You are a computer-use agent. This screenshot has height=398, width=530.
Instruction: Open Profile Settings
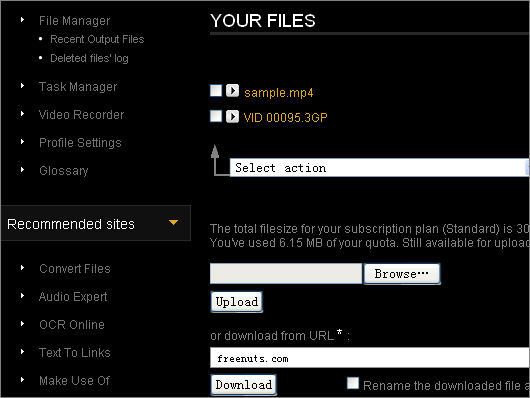click(80, 143)
